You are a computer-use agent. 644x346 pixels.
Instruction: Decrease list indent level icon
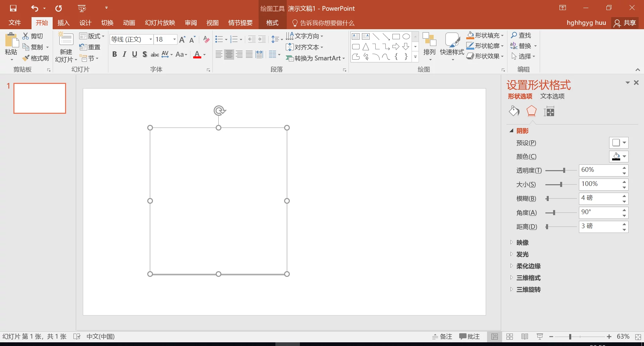point(252,39)
